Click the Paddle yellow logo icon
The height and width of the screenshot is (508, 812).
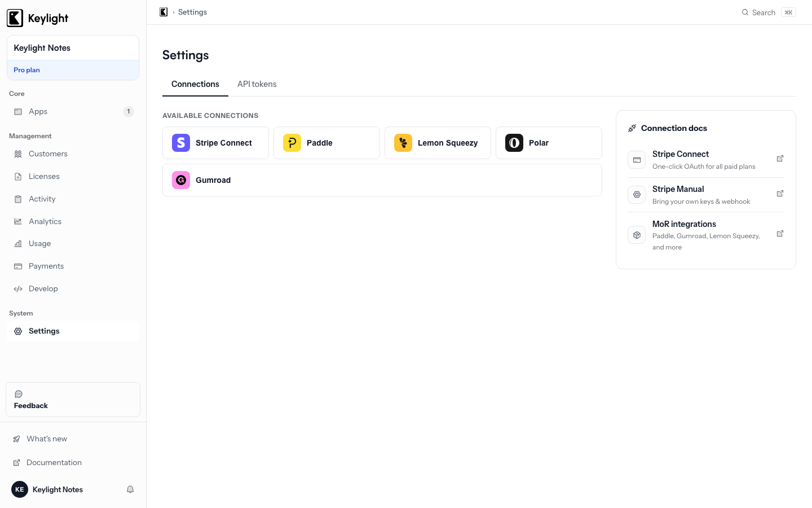pyautogui.click(x=292, y=143)
